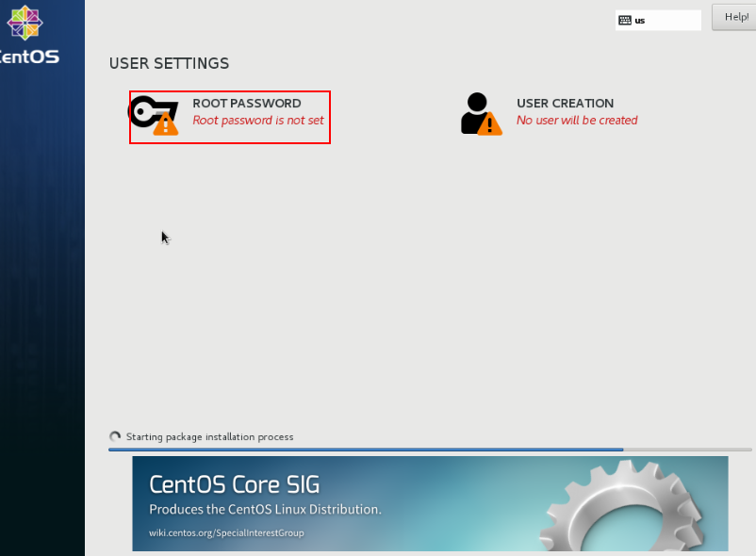The width and height of the screenshot is (756, 556).
Task: Open the USER CREATION settings
Action: click(550, 114)
